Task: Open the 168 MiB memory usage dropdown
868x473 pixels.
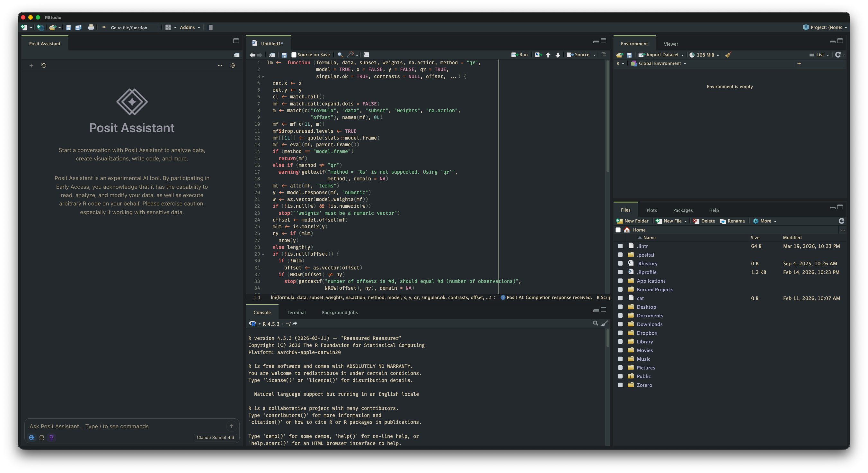Action: 704,55
